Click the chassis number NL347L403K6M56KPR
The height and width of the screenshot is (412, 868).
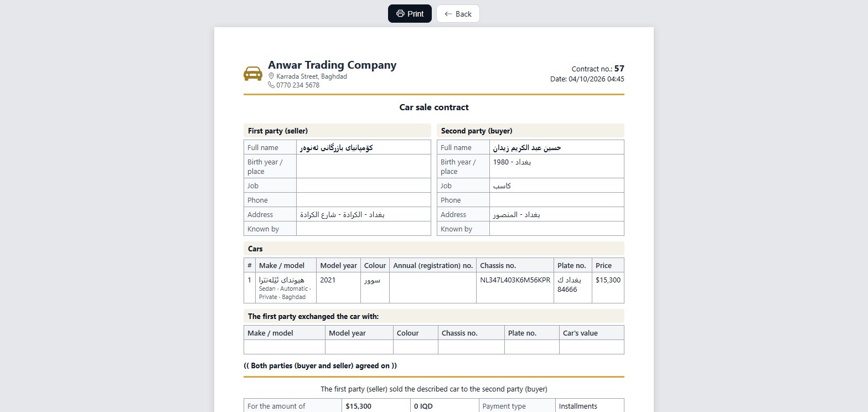(515, 280)
